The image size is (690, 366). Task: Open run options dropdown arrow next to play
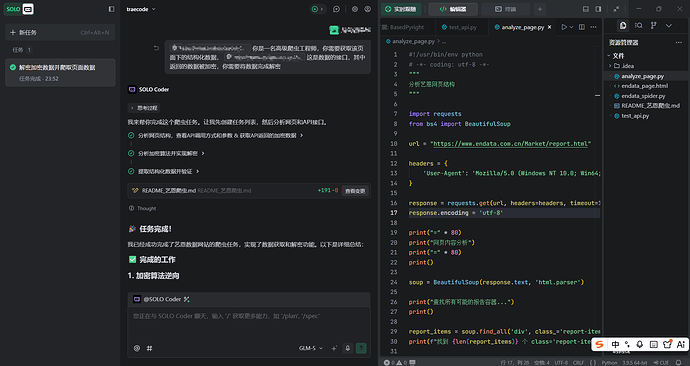pyautogui.click(x=572, y=27)
